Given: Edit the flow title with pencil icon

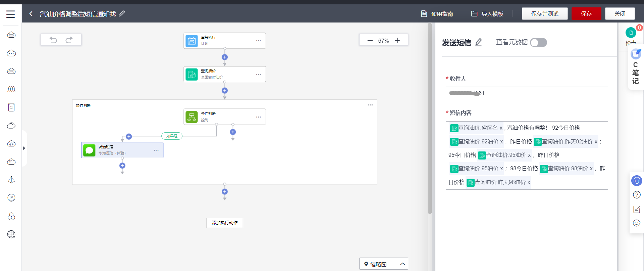Looking at the screenshot, I should pos(122,13).
